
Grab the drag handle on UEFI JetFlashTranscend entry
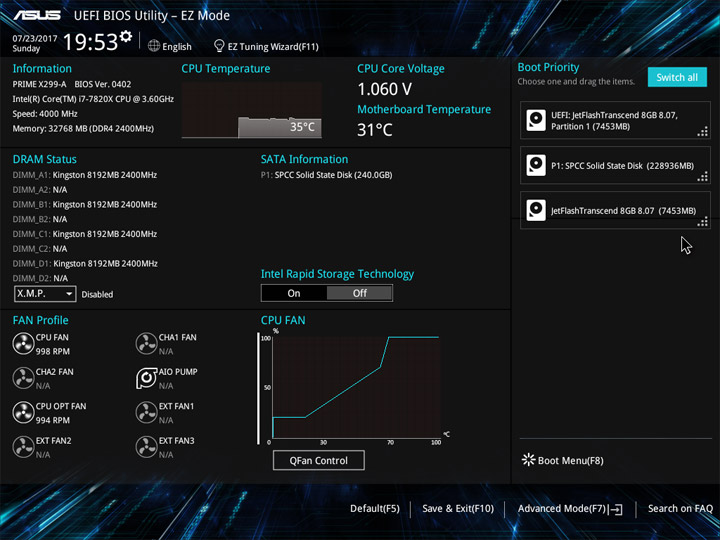click(703, 132)
